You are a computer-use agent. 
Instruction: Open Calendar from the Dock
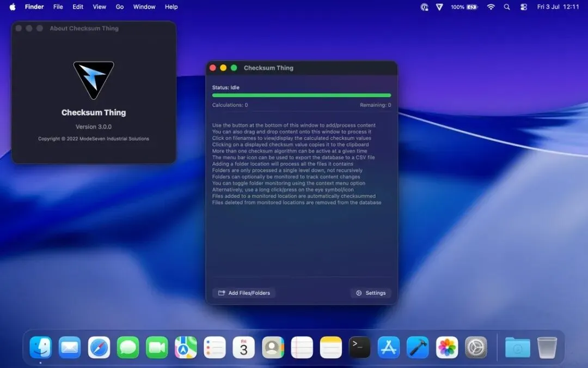click(x=244, y=347)
